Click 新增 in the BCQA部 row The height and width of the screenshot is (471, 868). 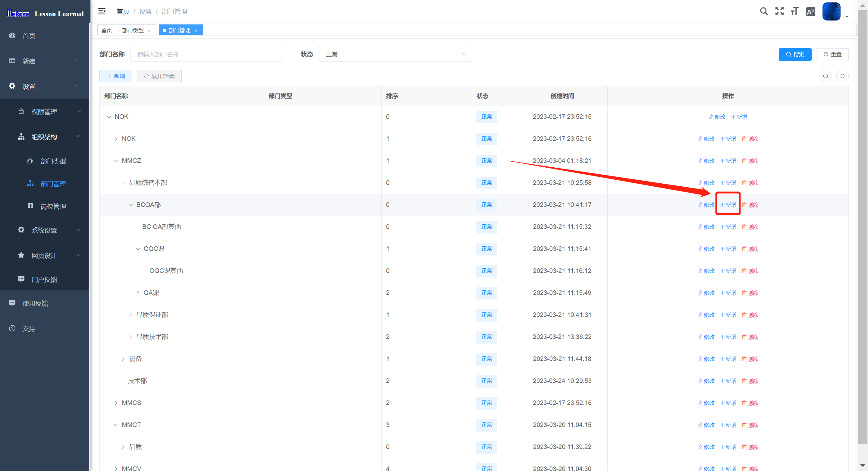[x=728, y=205]
